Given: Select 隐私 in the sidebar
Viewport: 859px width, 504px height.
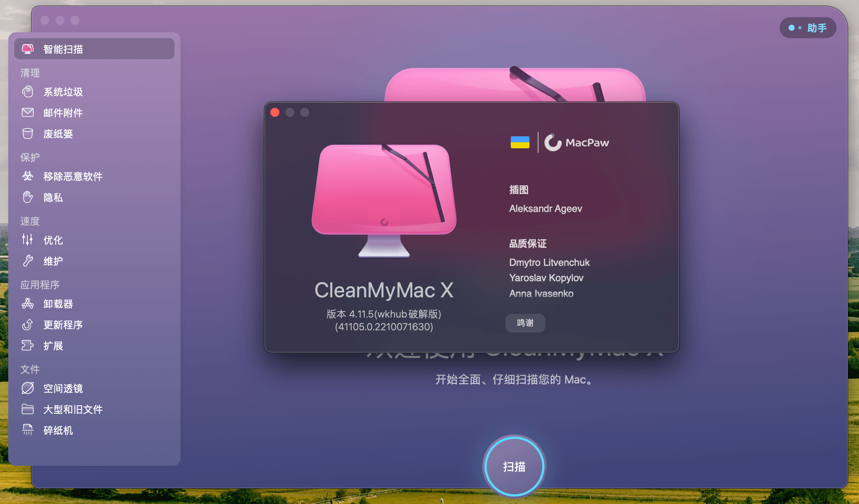Looking at the screenshot, I should coord(94,197).
